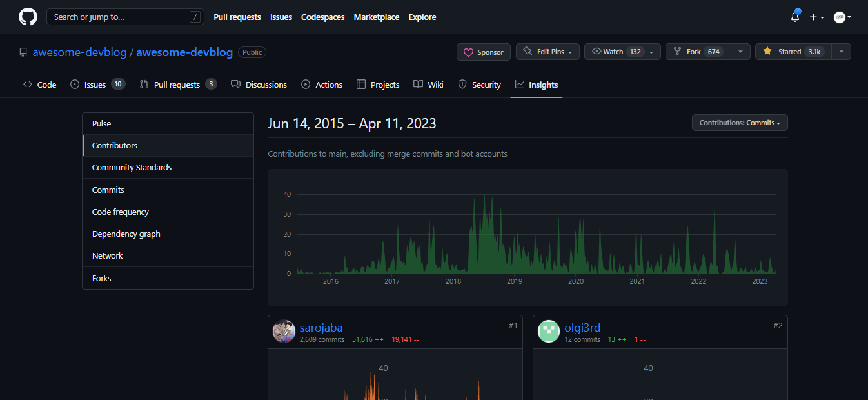
Task: Switch to the repository Issues tab
Action: pos(97,85)
